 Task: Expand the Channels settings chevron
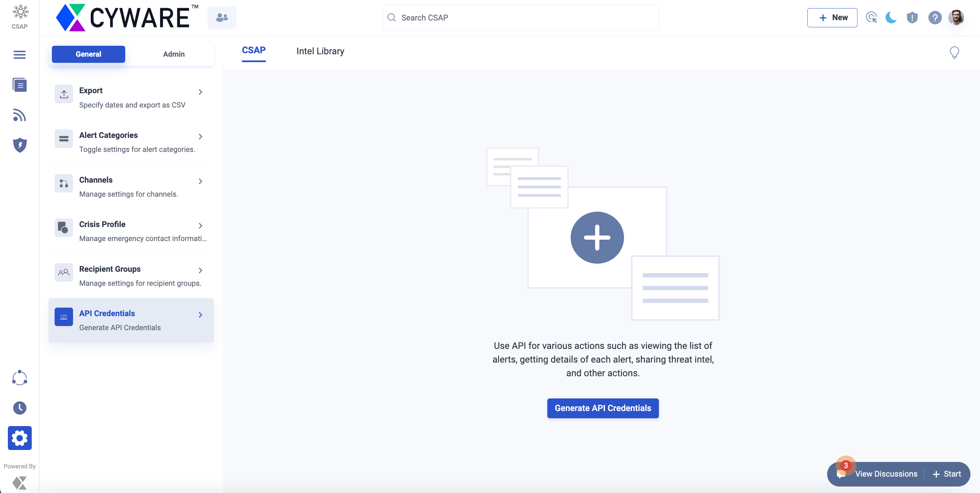coord(201,181)
